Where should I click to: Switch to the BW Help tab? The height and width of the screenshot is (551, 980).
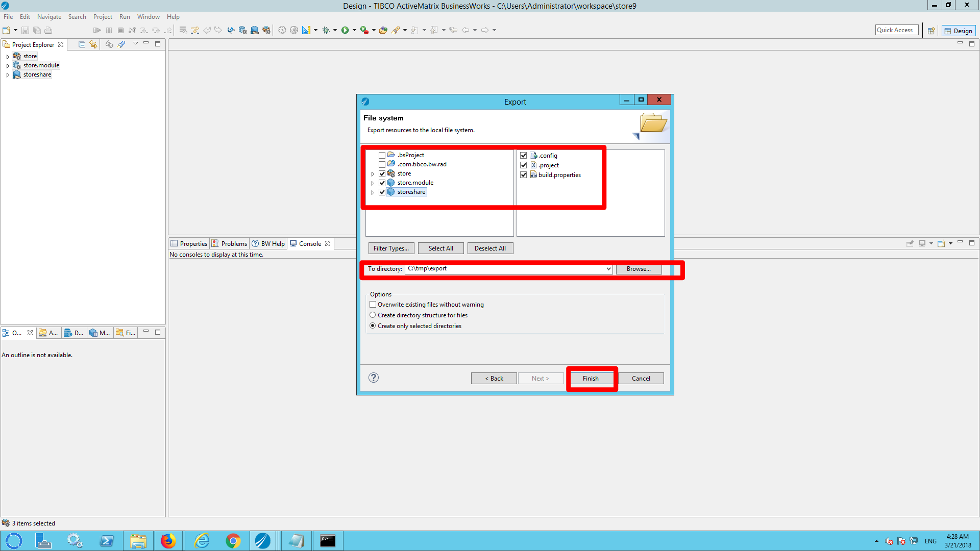click(x=268, y=243)
